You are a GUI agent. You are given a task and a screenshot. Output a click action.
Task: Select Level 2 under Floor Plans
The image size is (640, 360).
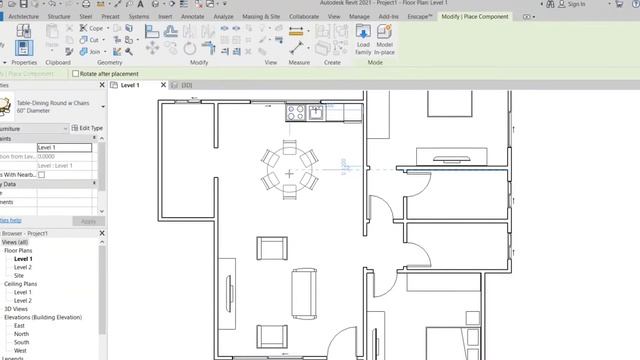coord(23,267)
